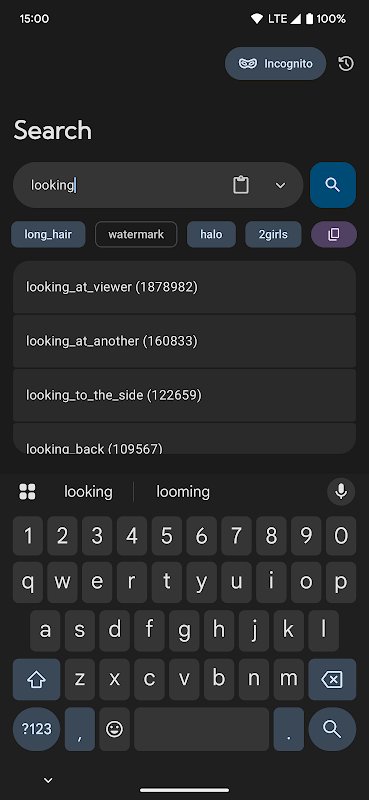Toggle the outlined watermark tag chip
Viewport: 369px width, 800px height.
[136, 235]
